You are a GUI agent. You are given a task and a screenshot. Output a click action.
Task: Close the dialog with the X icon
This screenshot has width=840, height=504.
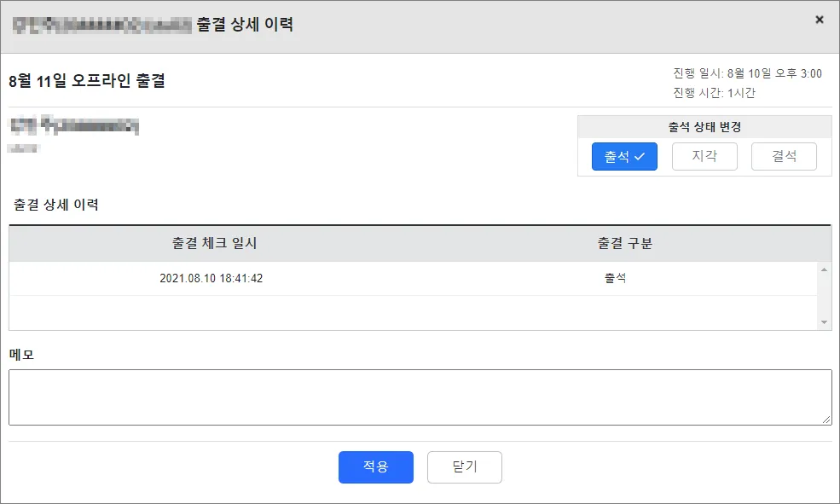(820, 20)
